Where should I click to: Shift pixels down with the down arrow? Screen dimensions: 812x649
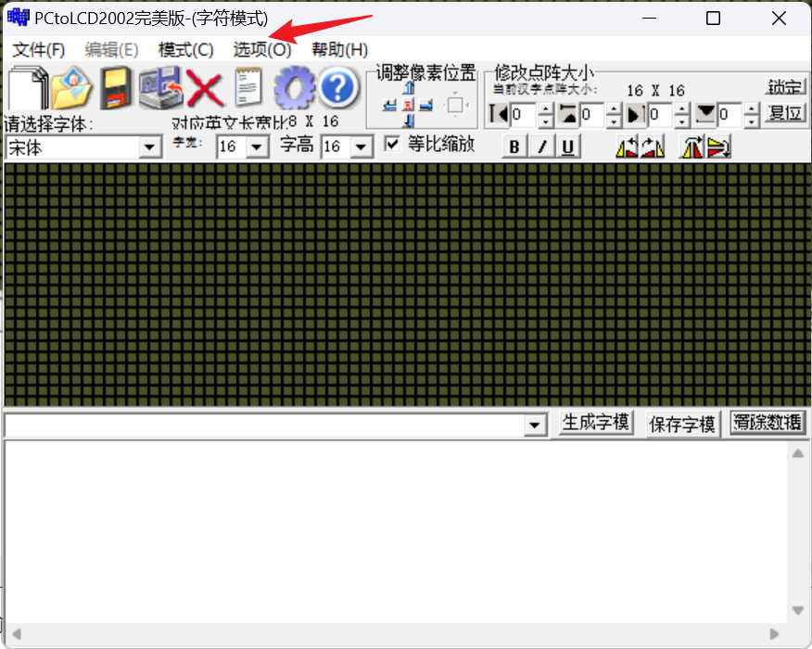[x=409, y=121]
